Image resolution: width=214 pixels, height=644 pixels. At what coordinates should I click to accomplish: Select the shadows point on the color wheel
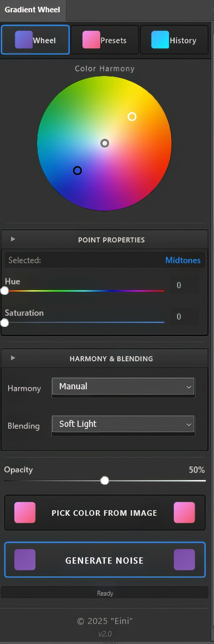[77, 171]
